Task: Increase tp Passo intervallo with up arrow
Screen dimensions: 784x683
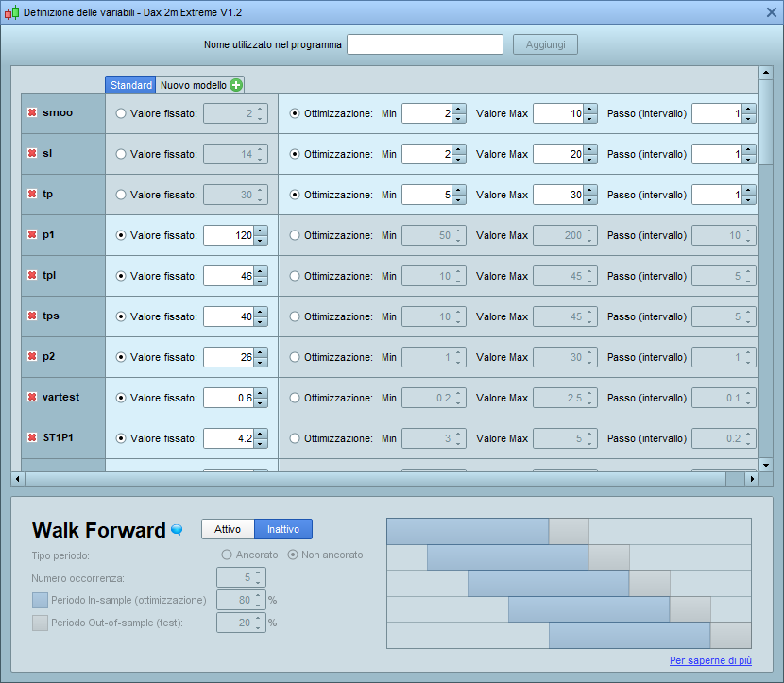Action: [x=748, y=190]
